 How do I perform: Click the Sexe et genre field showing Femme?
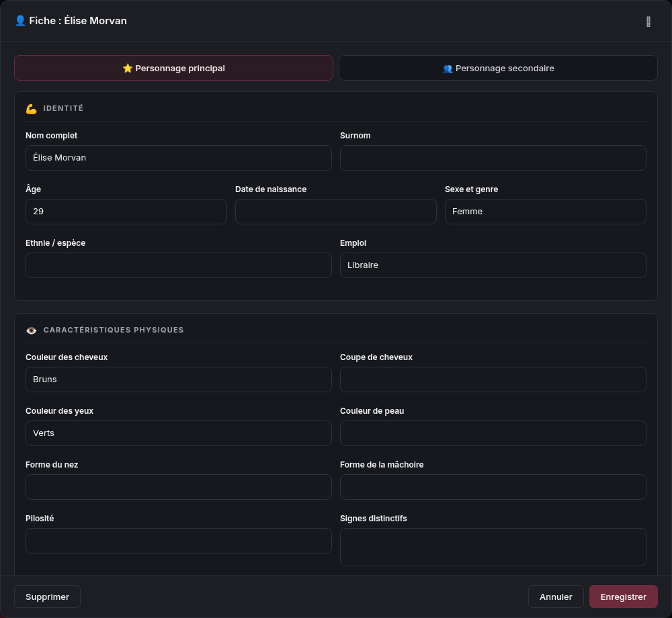(x=545, y=212)
